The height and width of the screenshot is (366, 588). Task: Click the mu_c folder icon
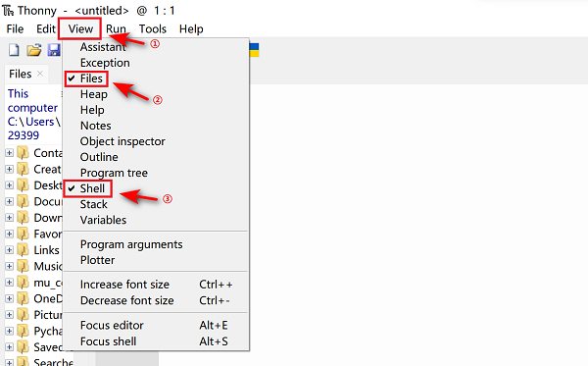(x=24, y=283)
